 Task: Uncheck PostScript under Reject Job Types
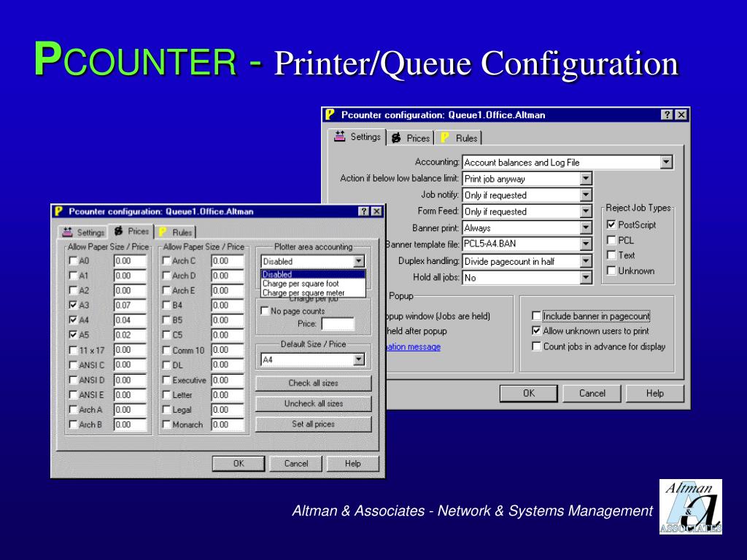(x=611, y=225)
